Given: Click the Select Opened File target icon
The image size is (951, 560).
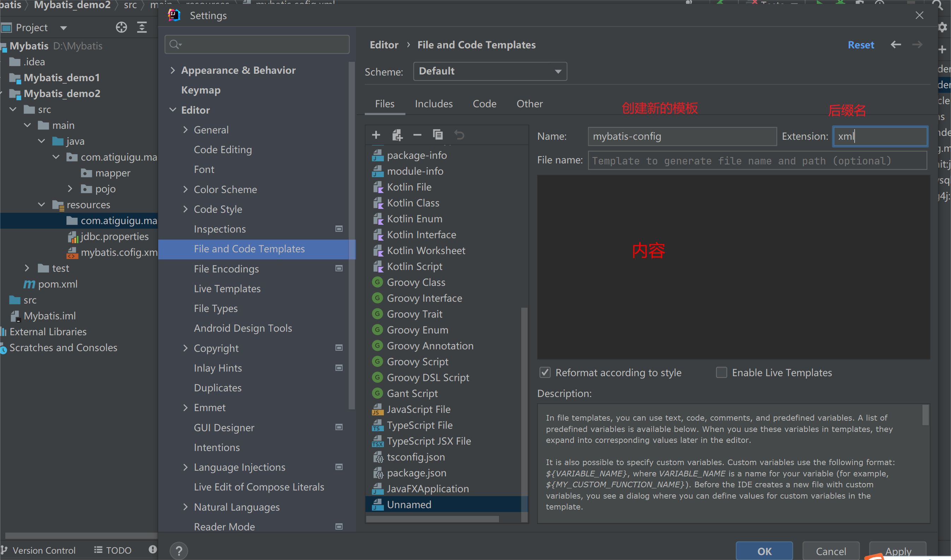Looking at the screenshot, I should click(121, 28).
